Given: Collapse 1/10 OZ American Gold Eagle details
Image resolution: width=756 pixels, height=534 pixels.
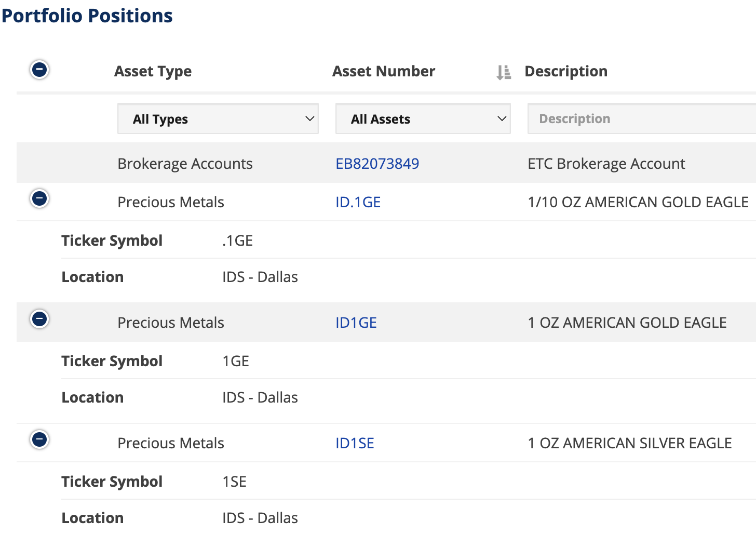Looking at the screenshot, I should tap(39, 198).
